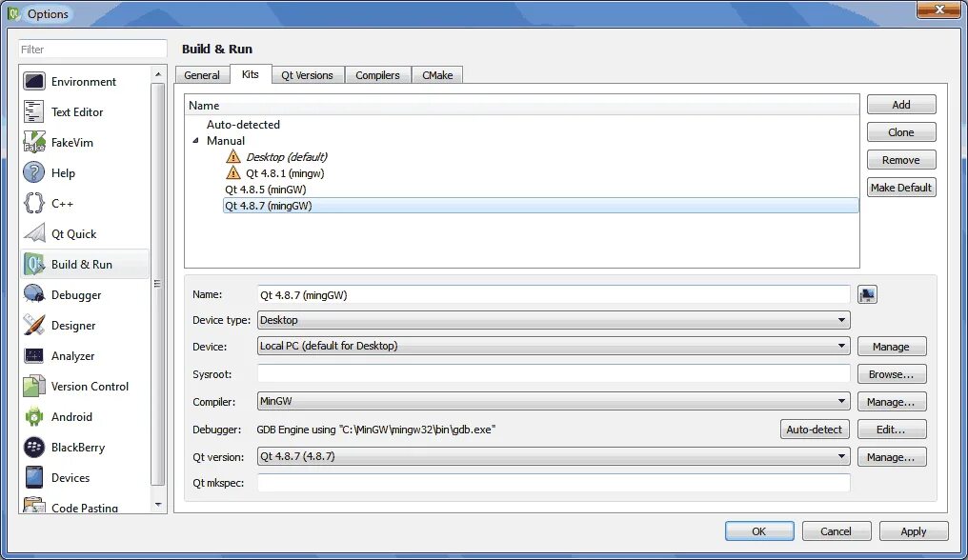
Task: Click warning icon next to Qt 4.8.1 (mingw)
Action: [233, 173]
